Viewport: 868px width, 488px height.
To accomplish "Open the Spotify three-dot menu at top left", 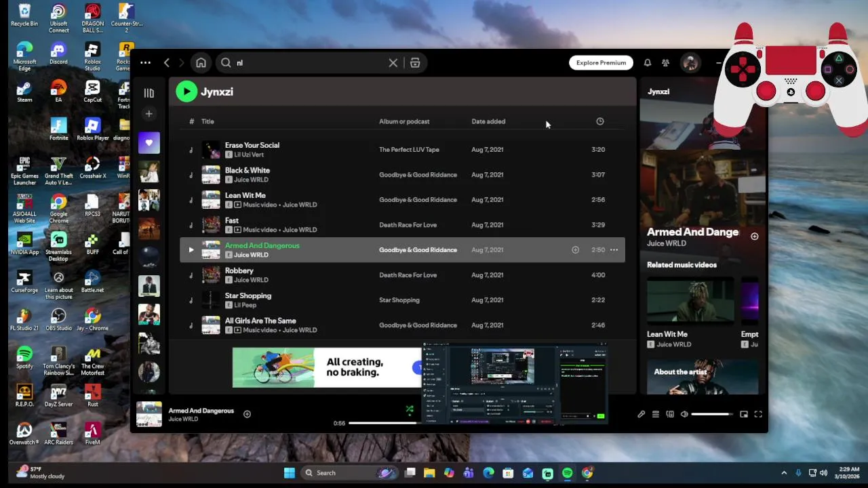I will [145, 62].
